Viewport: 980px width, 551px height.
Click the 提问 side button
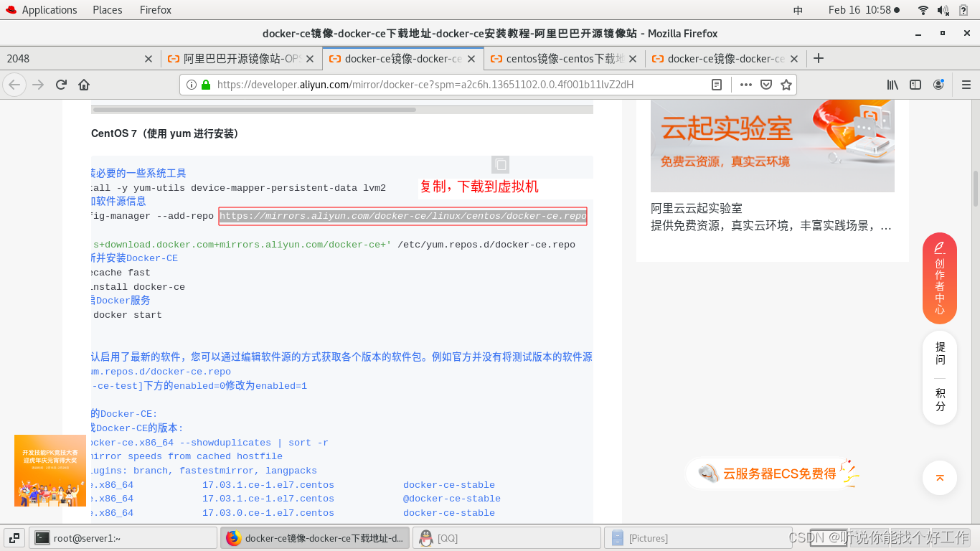pos(940,354)
